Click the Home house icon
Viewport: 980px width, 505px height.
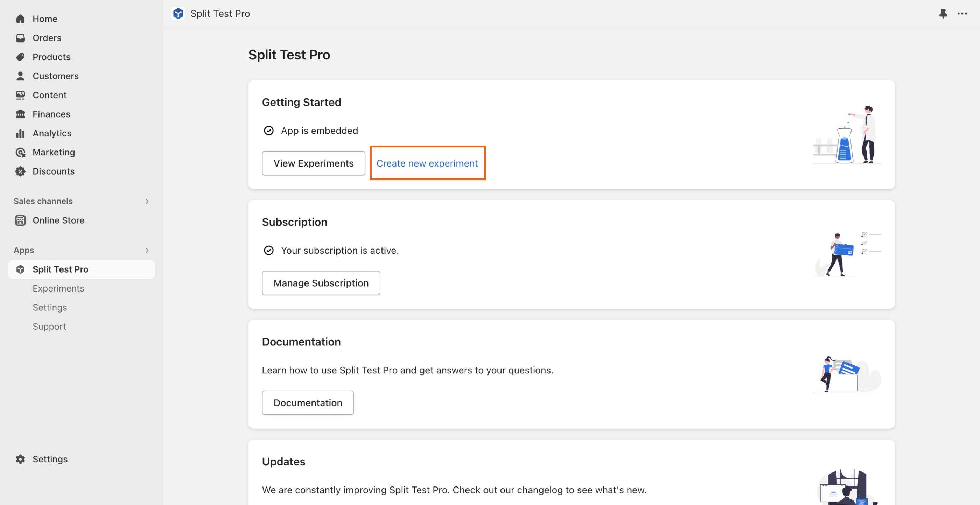point(21,19)
